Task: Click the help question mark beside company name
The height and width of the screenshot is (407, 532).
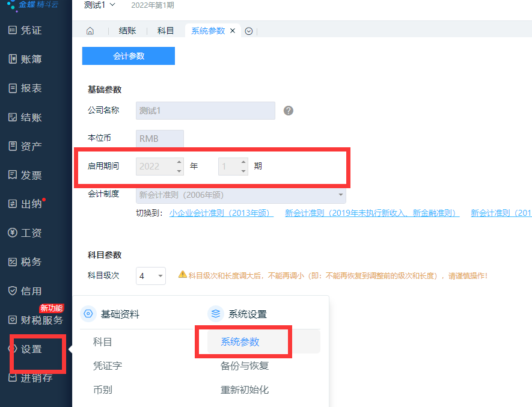Action: tap(289, 111)
